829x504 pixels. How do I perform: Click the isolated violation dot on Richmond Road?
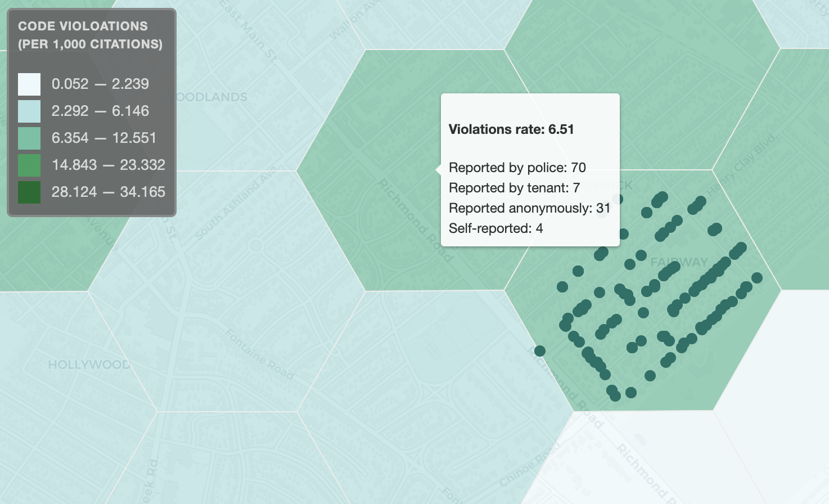point(540,351)
